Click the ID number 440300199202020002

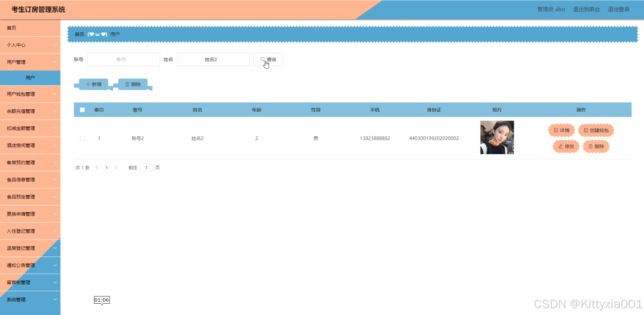click(x=434, y=138)
